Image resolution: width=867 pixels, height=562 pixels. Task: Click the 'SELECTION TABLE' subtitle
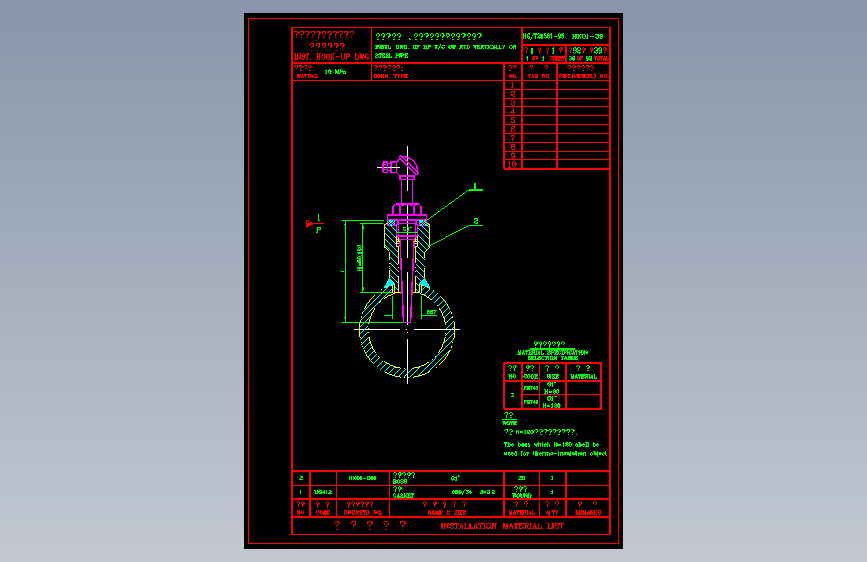552,358
